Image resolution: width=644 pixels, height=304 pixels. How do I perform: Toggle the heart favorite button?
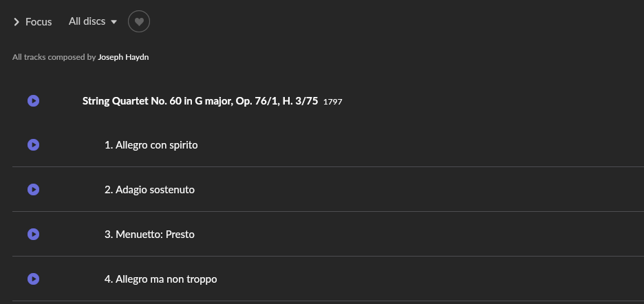[139, 21]
